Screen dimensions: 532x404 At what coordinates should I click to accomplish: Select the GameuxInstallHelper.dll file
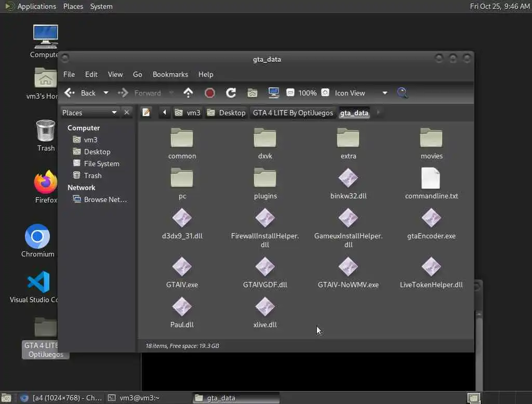[x=348, y=228]
